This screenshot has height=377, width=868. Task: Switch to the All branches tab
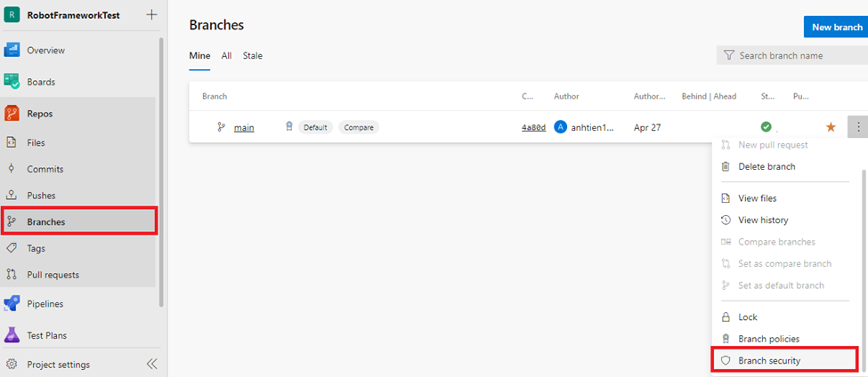click(x=226, y=55)
